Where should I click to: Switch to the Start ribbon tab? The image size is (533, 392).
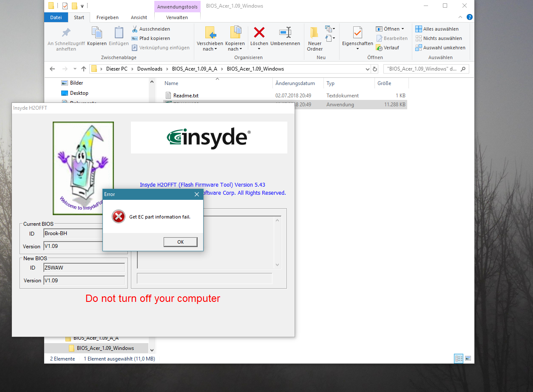[x=79, y=17]
